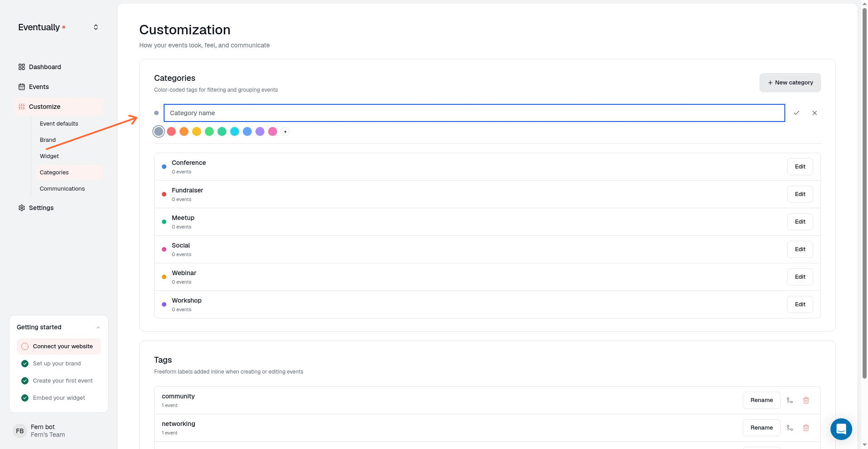Add a custom color with plus icon

pos(285,132)
